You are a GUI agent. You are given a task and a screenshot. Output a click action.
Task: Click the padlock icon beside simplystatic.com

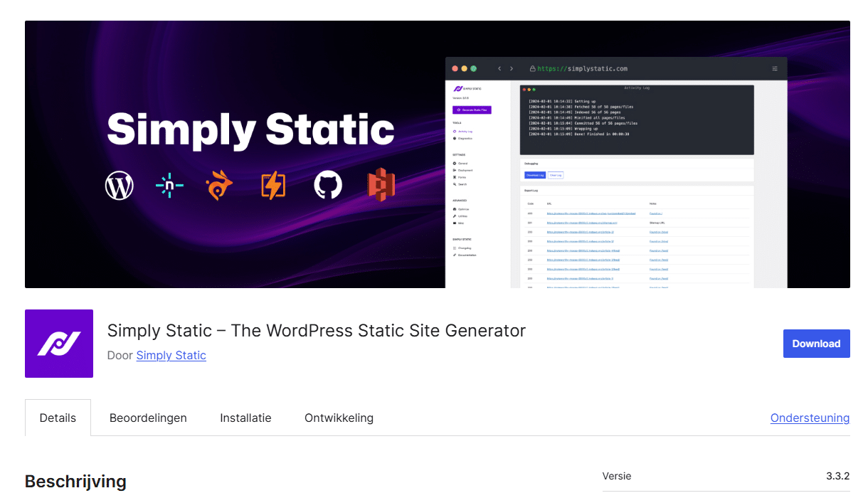[532, 68]
